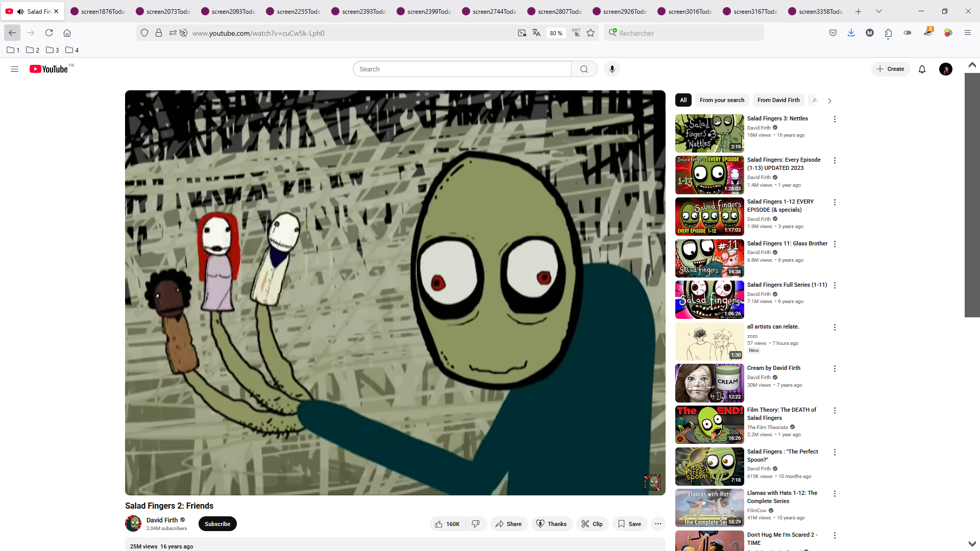Select the 'From David Firth' filter chip
The height and width of the screenshot is (551, 980).
coord(778,100)
